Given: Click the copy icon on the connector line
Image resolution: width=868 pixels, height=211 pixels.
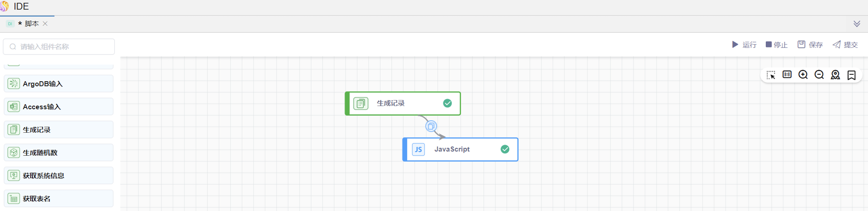Looking at the screenshot, I should [x=431, y=126].
